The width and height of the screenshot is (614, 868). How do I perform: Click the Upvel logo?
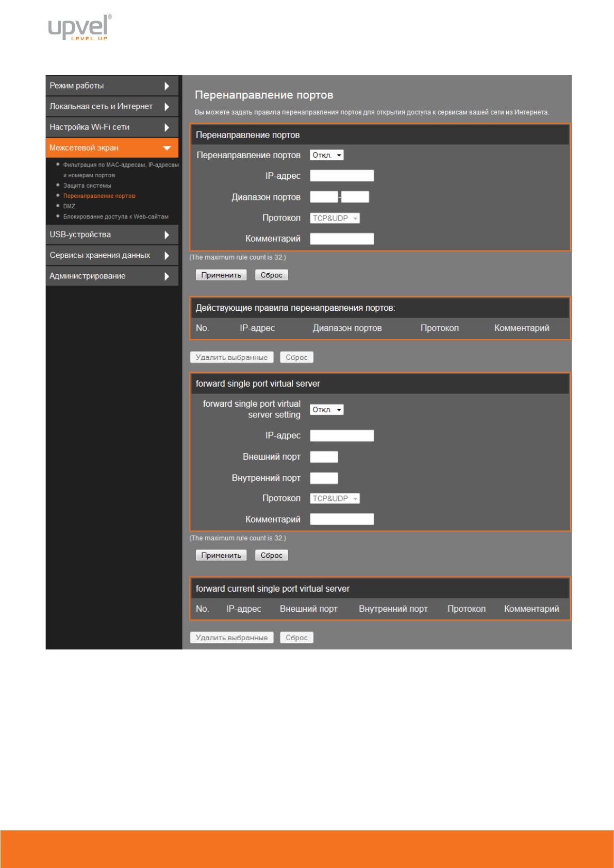79,28
